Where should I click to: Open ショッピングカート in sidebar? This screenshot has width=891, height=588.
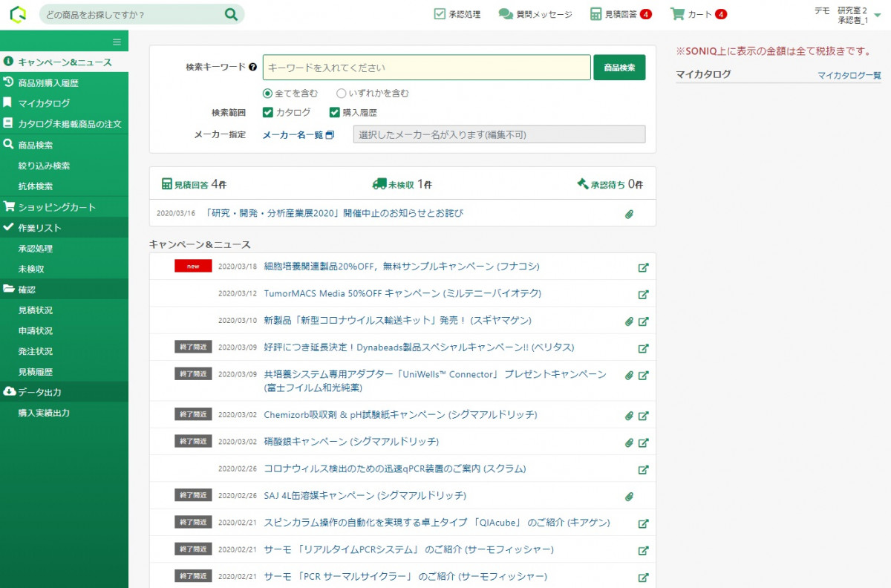point(64,207)
